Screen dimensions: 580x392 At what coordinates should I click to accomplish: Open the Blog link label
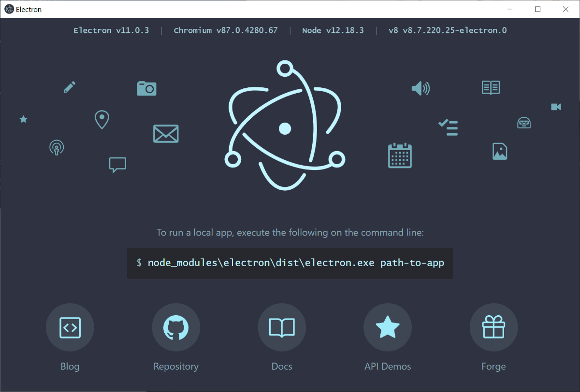[70, 366]
